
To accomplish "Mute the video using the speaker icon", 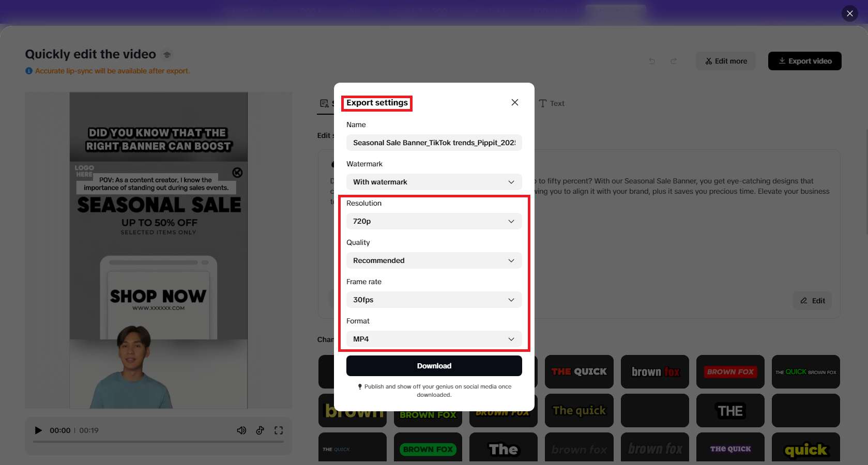I will point(241,430).
